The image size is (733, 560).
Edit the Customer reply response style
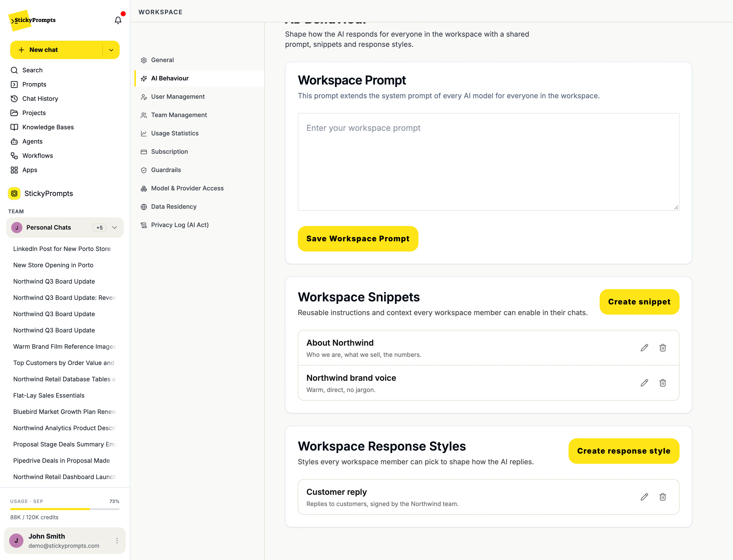644,497
